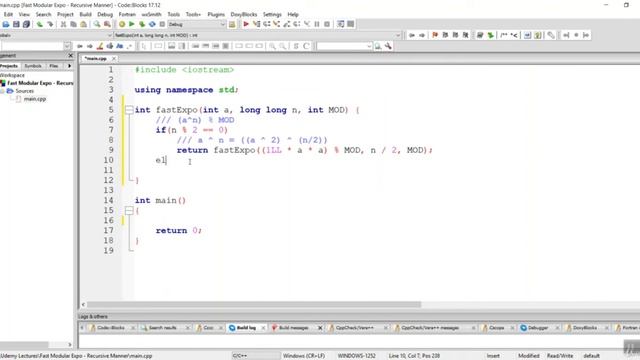640x360 pixels.
Task: Click the Match case Aa icon
Action: click(120, 46)
